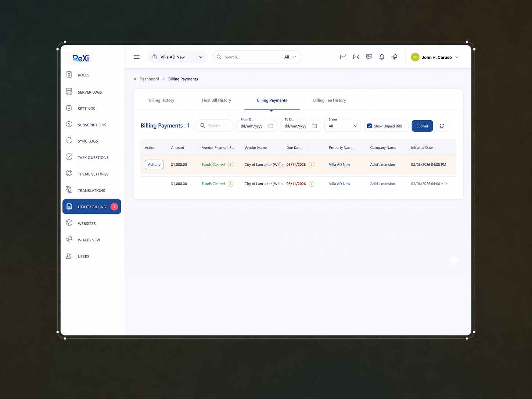Image resolution: width=532 pixels, height=399 pixels.
Task: Open the From Dt. calendar icon
Action: 271,126
